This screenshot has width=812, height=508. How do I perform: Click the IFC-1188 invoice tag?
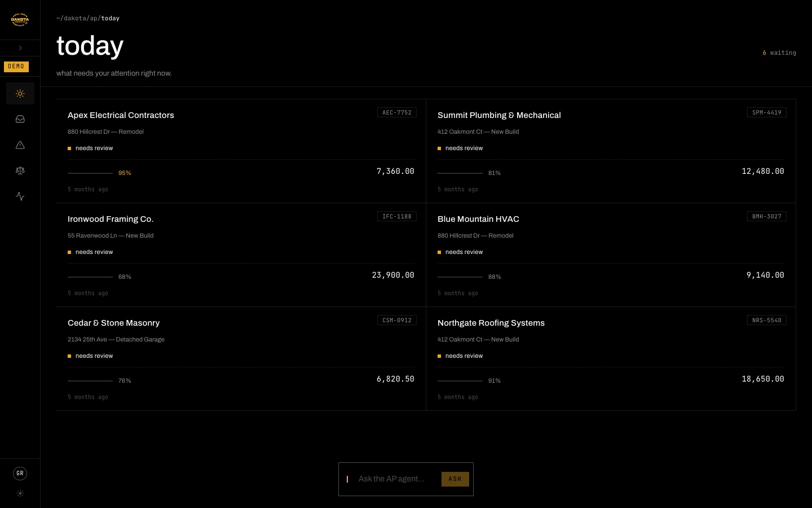tap(397, 216)
